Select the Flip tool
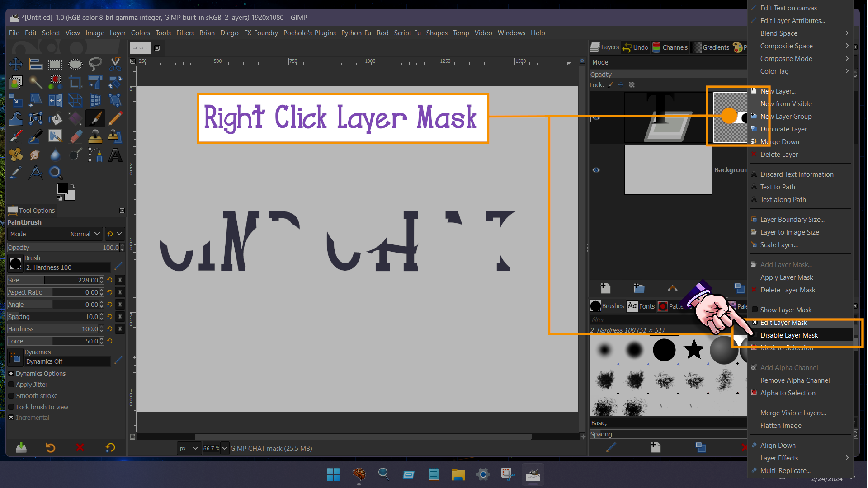Screen dimensions: 868x488 55,100
